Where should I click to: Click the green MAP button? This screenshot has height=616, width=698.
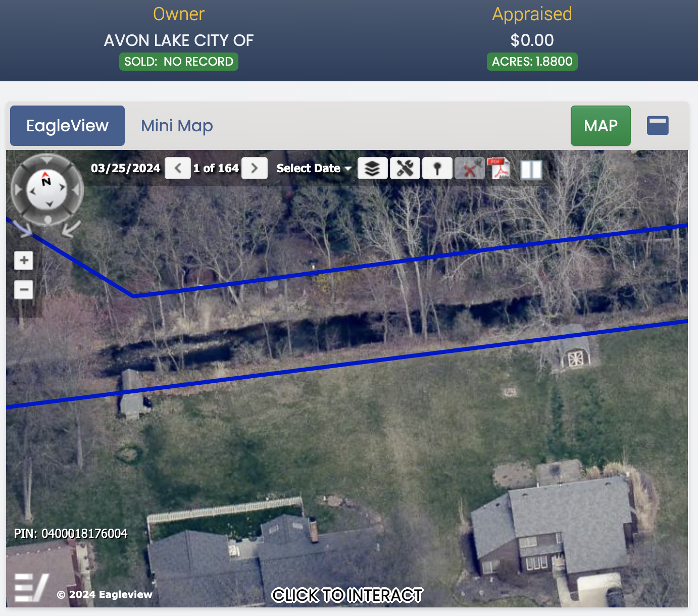tap(601, 126)
